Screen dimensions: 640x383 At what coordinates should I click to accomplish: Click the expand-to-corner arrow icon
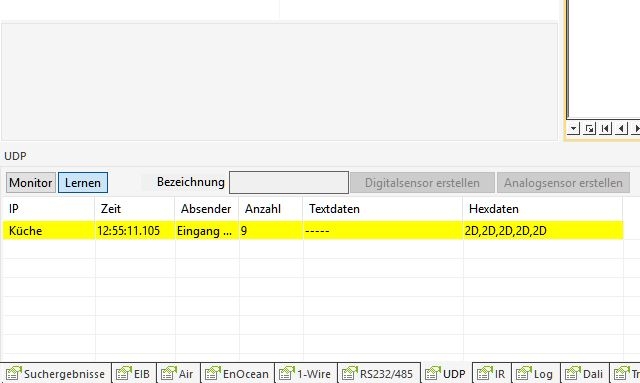tap(589, 129)
